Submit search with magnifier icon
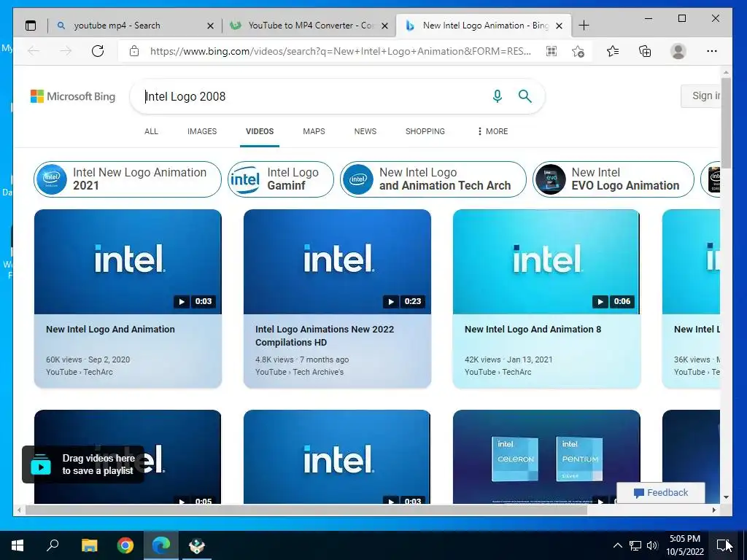Screen dimensions: 747x560 click(525, 96)
